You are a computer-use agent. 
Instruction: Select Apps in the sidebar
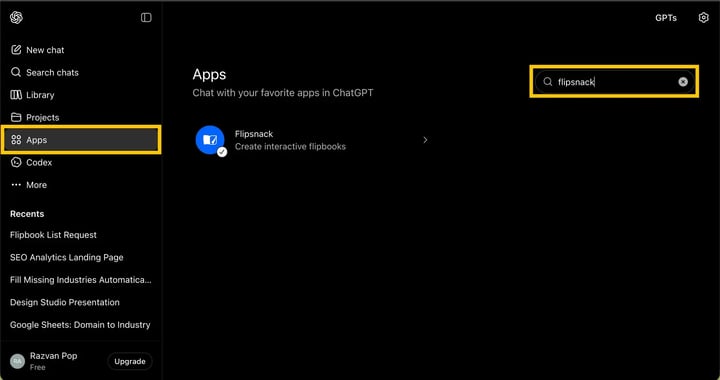[x=81, y=140]
